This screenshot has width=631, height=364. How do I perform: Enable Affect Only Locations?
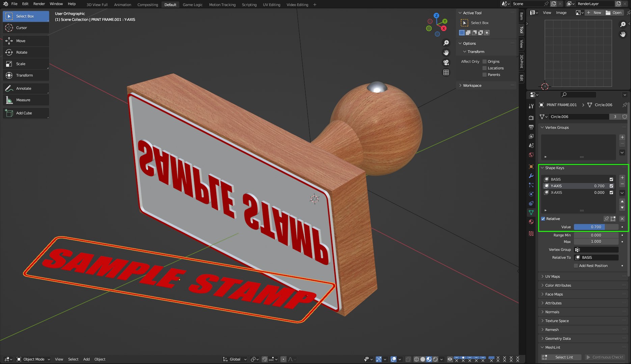pos(485,68)
